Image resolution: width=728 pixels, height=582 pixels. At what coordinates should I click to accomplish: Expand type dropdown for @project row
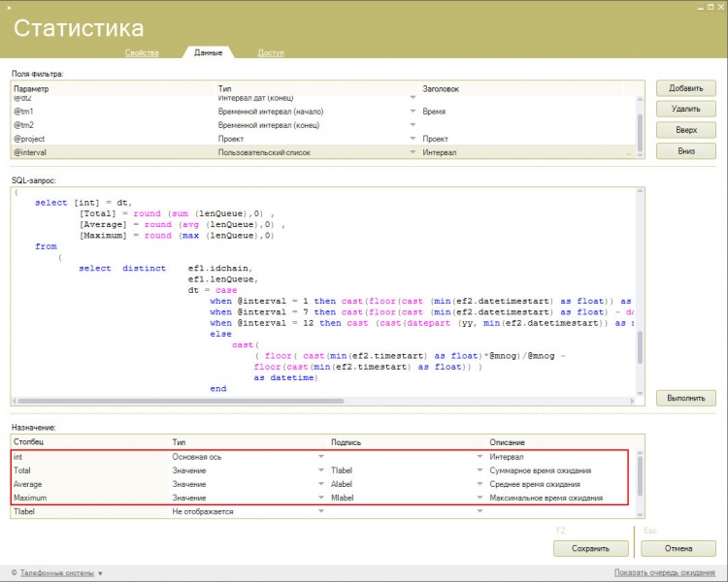(x=413, y=139)
